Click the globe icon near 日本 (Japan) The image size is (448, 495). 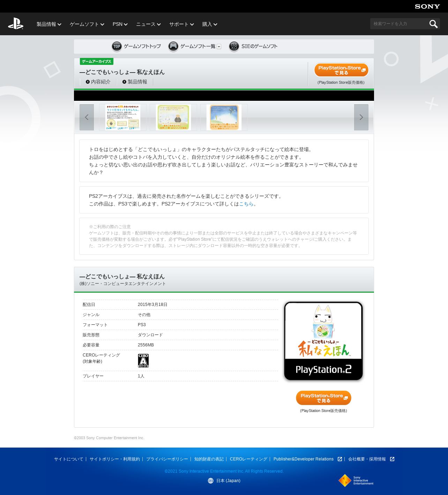tap(211, 481)
